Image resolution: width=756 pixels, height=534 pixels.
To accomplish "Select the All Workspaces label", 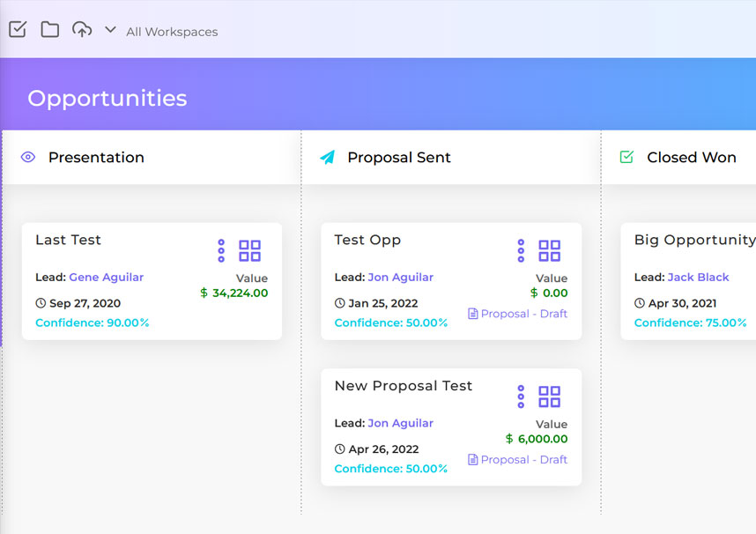I will click(172, 32).
